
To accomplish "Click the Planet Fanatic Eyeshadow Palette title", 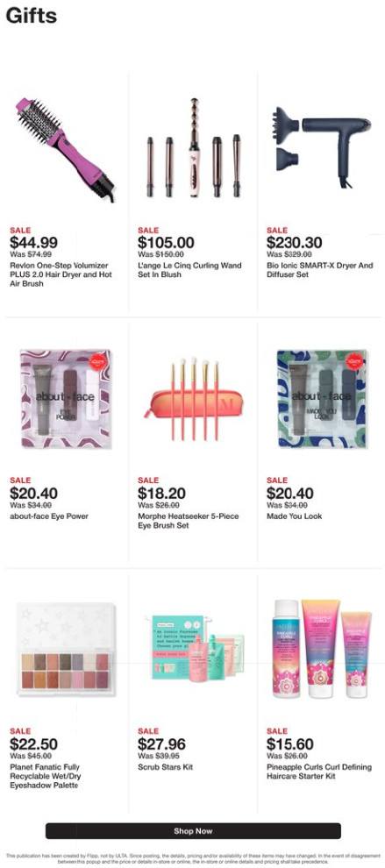I will (46, 776).
